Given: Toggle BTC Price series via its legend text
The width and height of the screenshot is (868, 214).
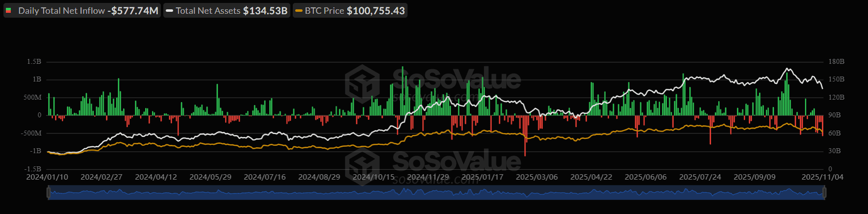Looking at the screenshot, I should coord(324,11).
